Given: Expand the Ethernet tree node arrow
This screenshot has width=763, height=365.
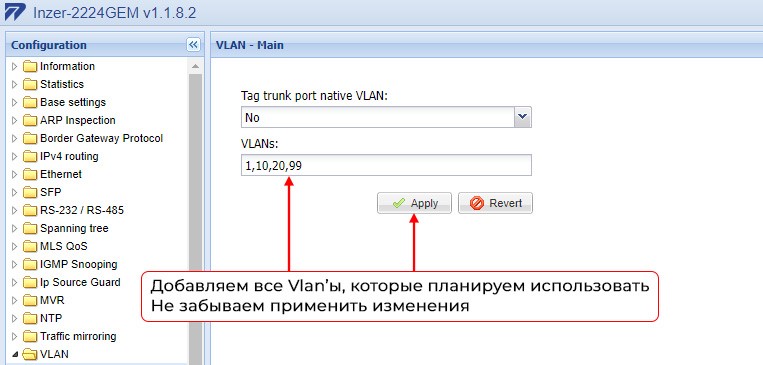Looking at the screenshot, I should click(x=14, y=174).
